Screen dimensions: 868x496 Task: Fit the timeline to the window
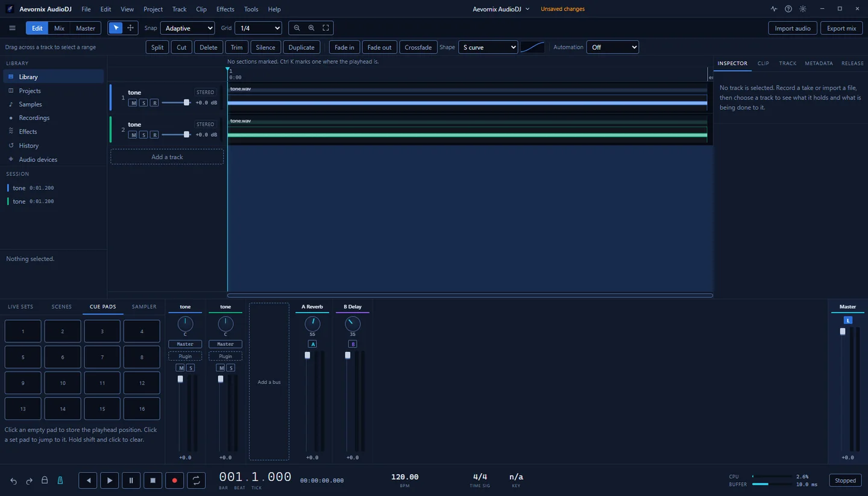coord(325,28)
